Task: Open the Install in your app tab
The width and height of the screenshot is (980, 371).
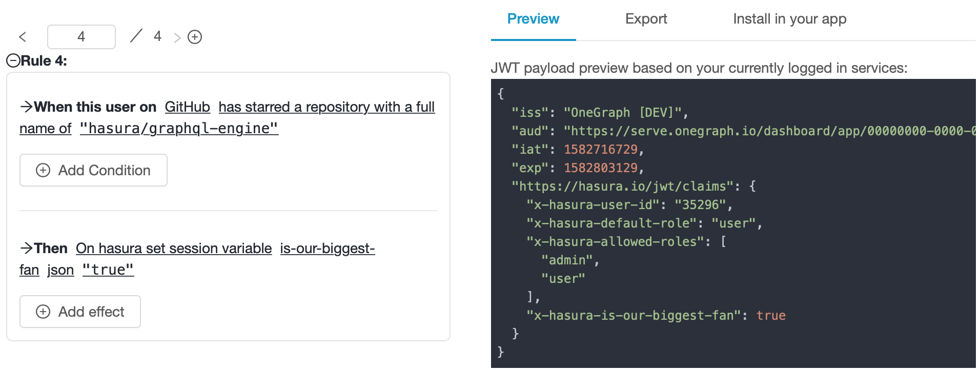Action: coord(789,19)
